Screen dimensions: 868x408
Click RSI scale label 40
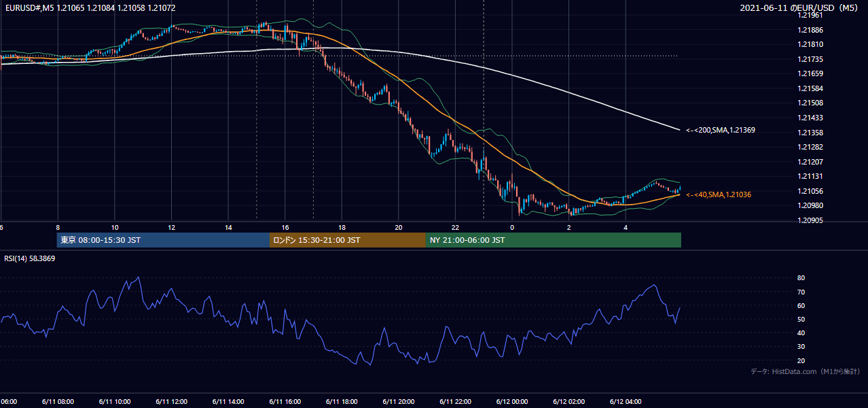(x=801, y=333)
